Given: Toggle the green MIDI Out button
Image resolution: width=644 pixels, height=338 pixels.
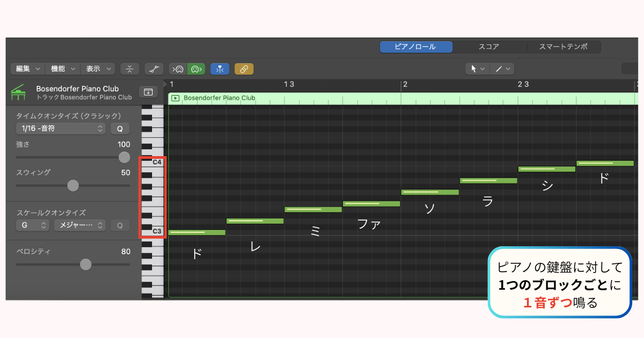Looking at the screenshot, I should (x=196, y=69).
